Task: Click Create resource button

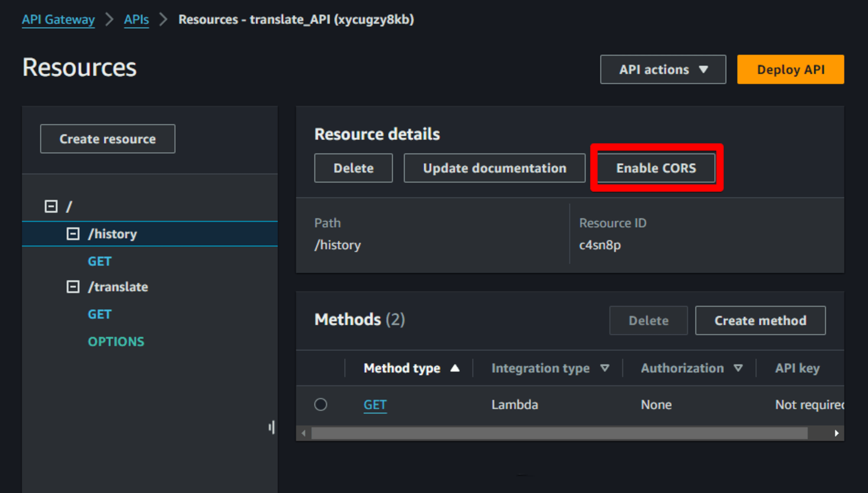Action: [x=108, y=139]
